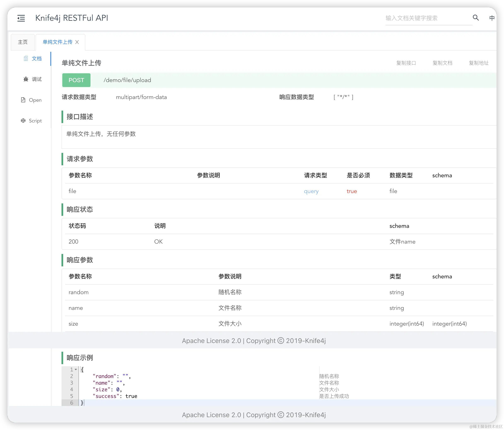
Task: Open the 调试 debug bug icon
Action: [26, 79]
